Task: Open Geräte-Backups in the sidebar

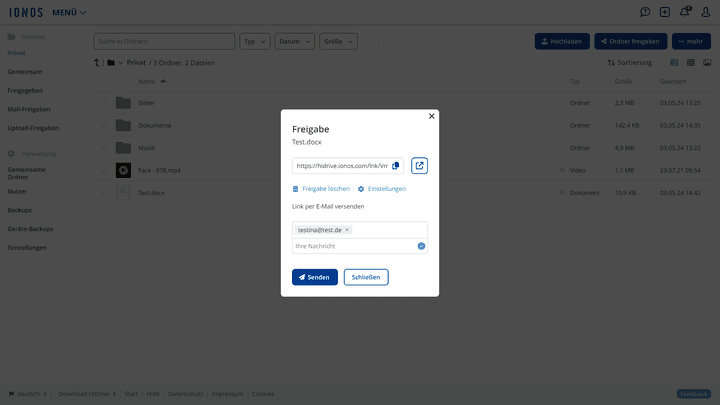Action: (x=30, y=229)
